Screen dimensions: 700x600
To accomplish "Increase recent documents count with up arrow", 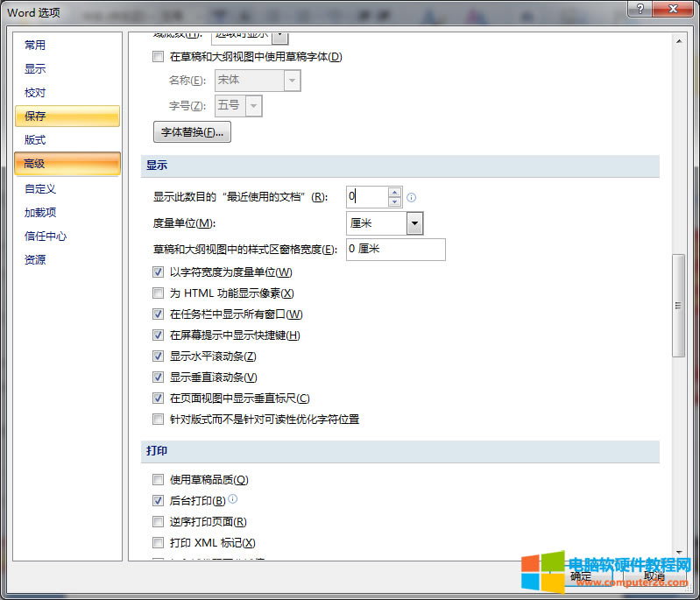I will coord(394,192).
